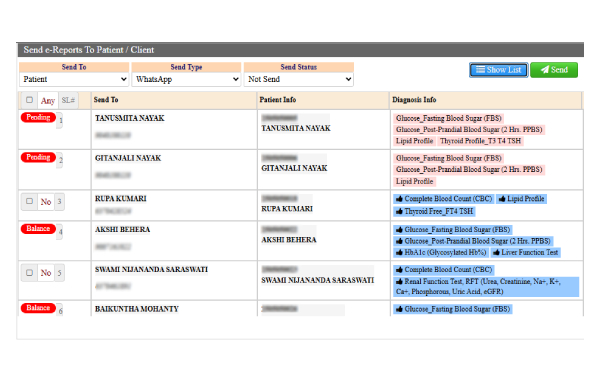Click the green Send button
Viewport: 600px width, 381px height.
coord(554,70)
